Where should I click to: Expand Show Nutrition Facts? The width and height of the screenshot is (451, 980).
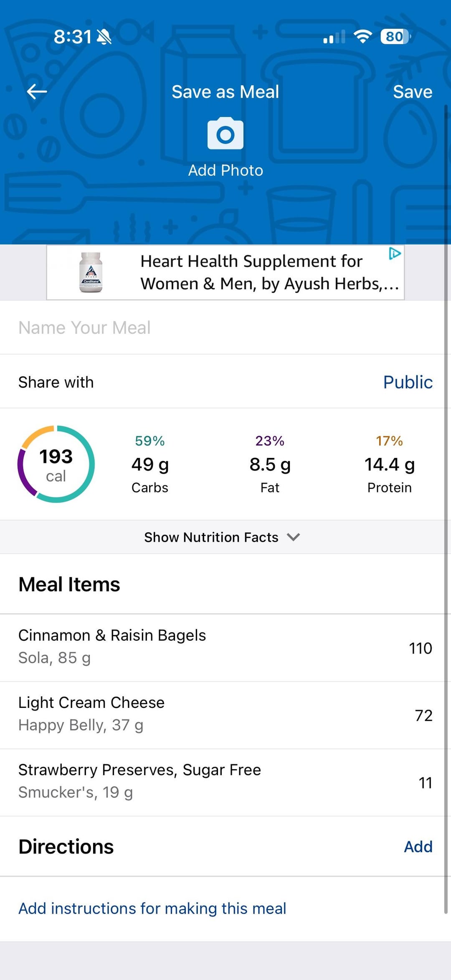click(211, 537)
